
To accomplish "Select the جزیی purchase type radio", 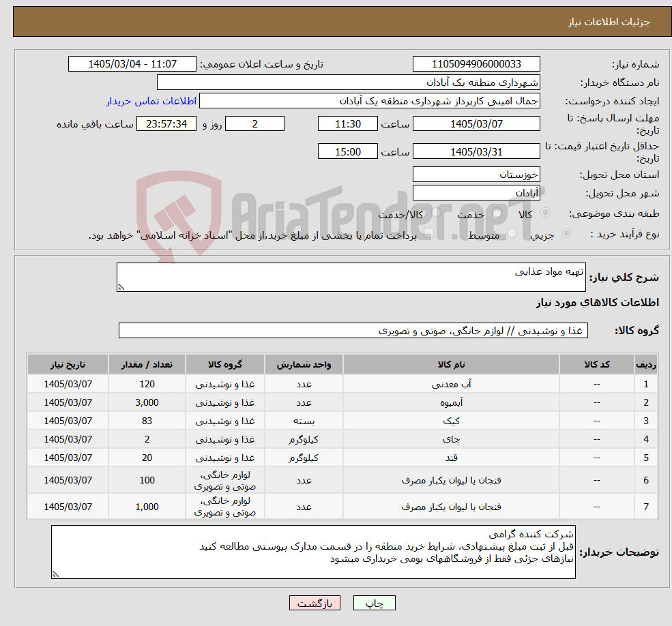I will tap(567, 233).
